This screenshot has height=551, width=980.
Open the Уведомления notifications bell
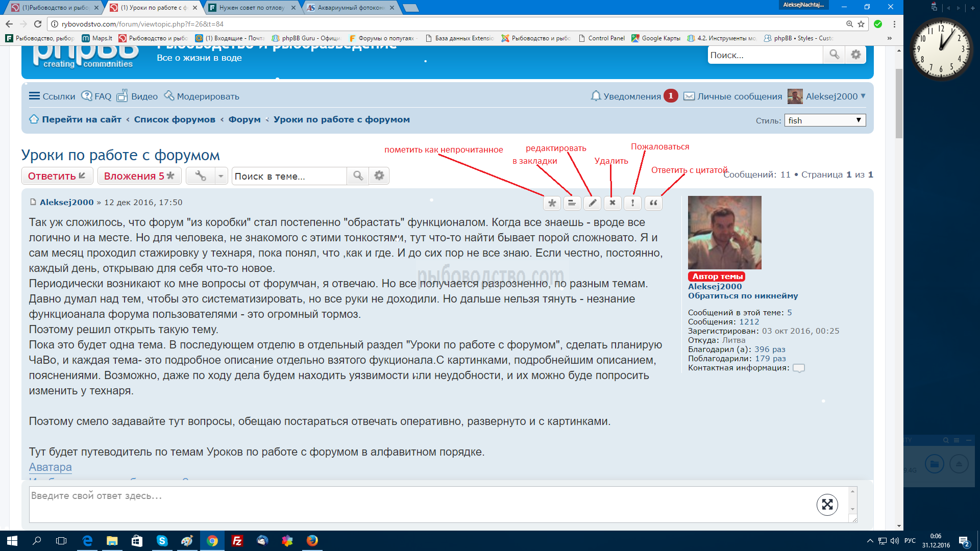[x=626, y=96]
